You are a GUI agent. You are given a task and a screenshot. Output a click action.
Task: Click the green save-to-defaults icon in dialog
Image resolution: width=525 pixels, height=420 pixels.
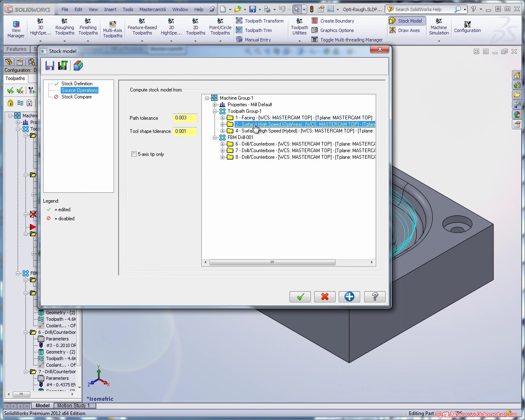pyautogui.click(x=63, y=66)
